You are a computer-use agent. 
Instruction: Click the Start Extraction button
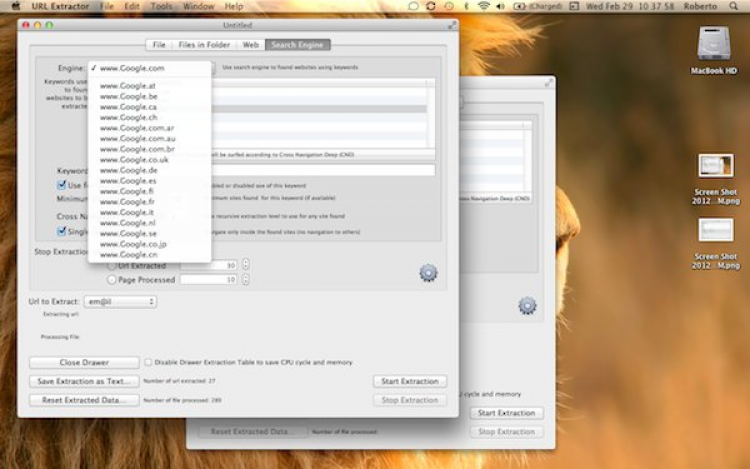410,381
